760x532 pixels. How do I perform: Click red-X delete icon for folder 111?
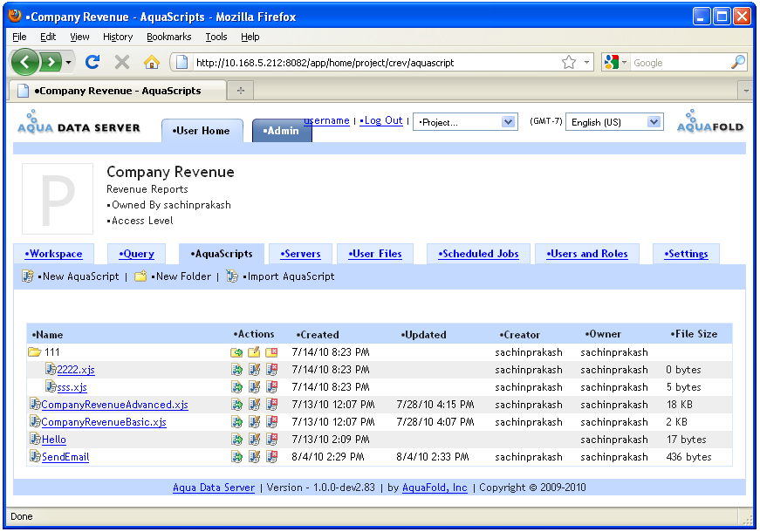[x=271, y=352]
